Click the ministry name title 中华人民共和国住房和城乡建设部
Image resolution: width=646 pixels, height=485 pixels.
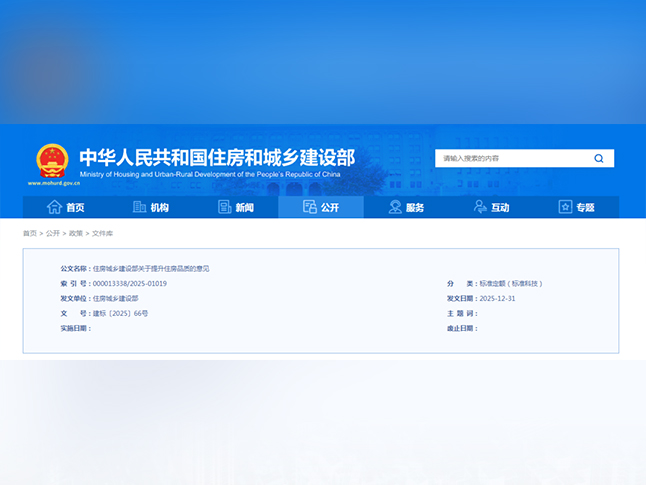click(x=216, y=157)
